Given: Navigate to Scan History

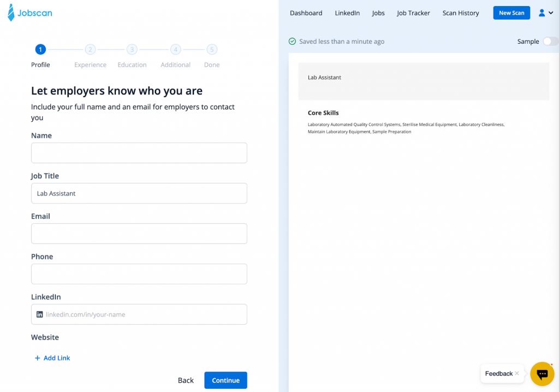Looking at the screenshot, I should pyautogui.click(x=460, y=13).
